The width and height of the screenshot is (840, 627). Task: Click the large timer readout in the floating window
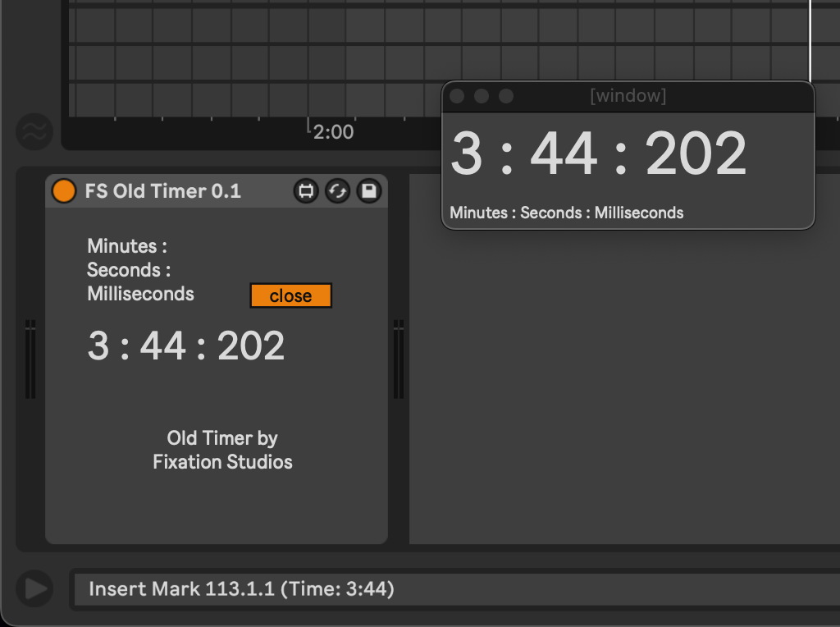coord(599,154)
